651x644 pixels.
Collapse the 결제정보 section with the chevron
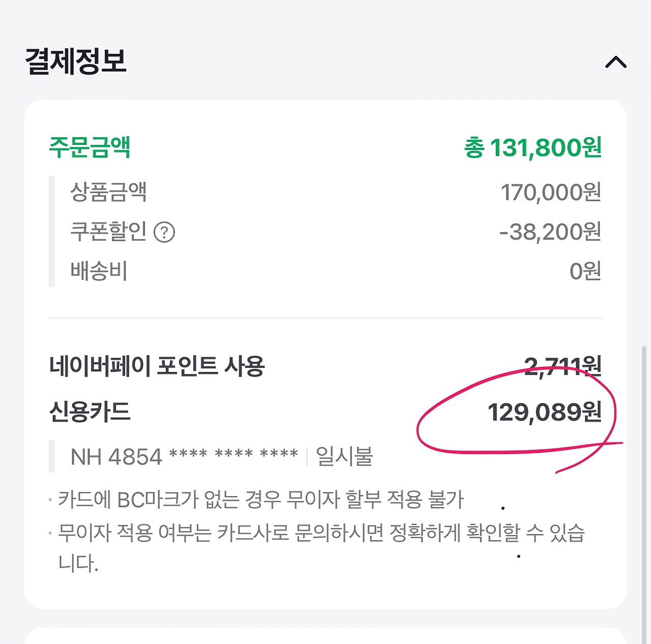(x=615, y=63)
